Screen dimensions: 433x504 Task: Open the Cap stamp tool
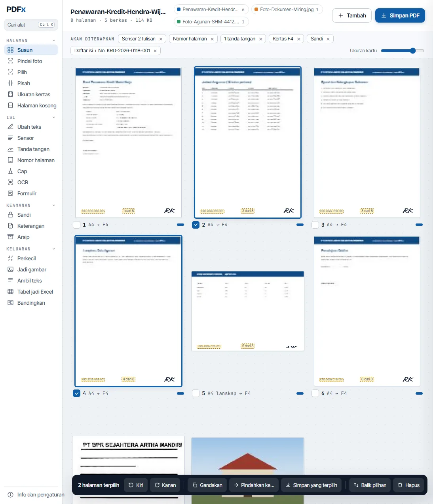(x=31, y=171)
